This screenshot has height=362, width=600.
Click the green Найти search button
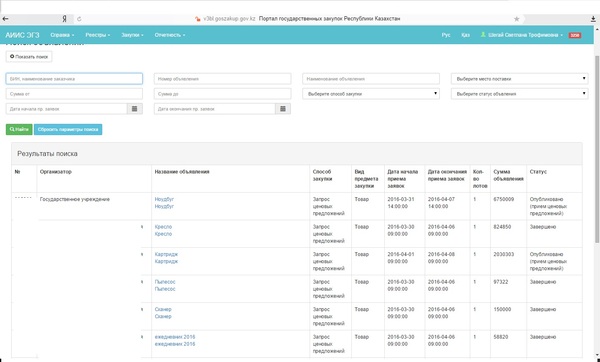19,129
